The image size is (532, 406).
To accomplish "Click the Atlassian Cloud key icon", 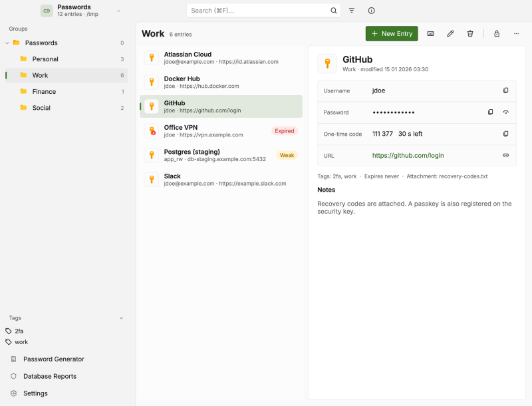I will coord(152,58).
